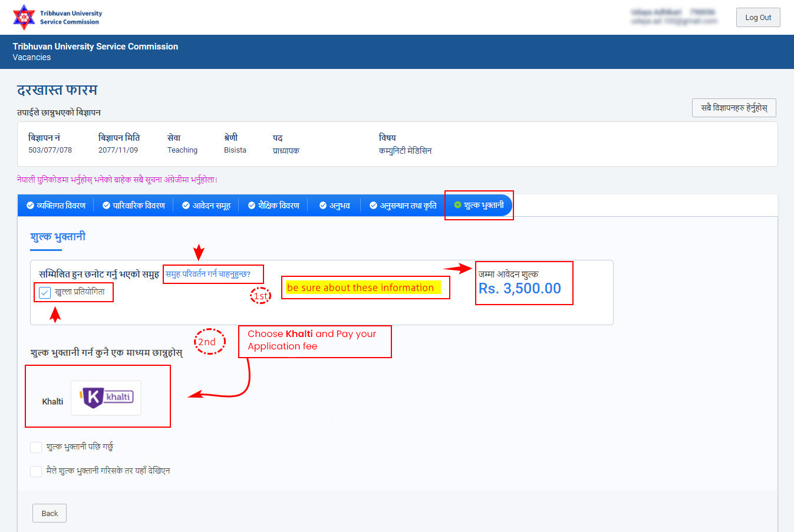Tick मैले शुल्क भुक्तानी गरिसके checkbox

[36, 471]
